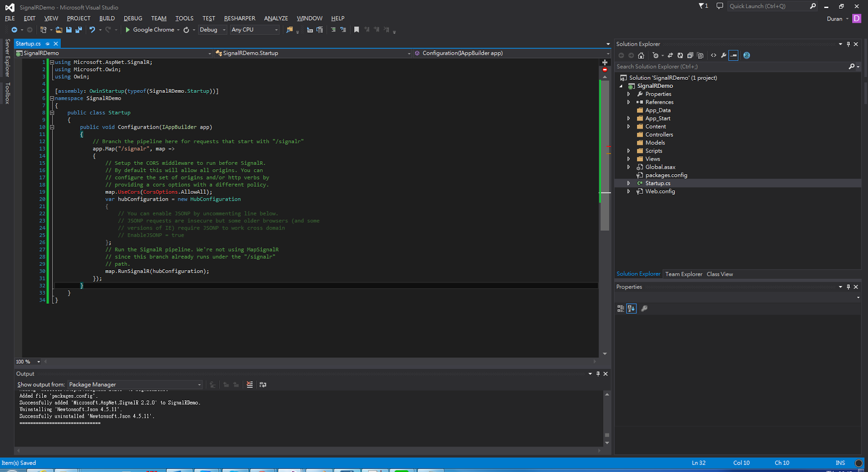This screenshot has width=868, height=472.
Task: Expand the Views folder node
Action: tap(629, 159)
